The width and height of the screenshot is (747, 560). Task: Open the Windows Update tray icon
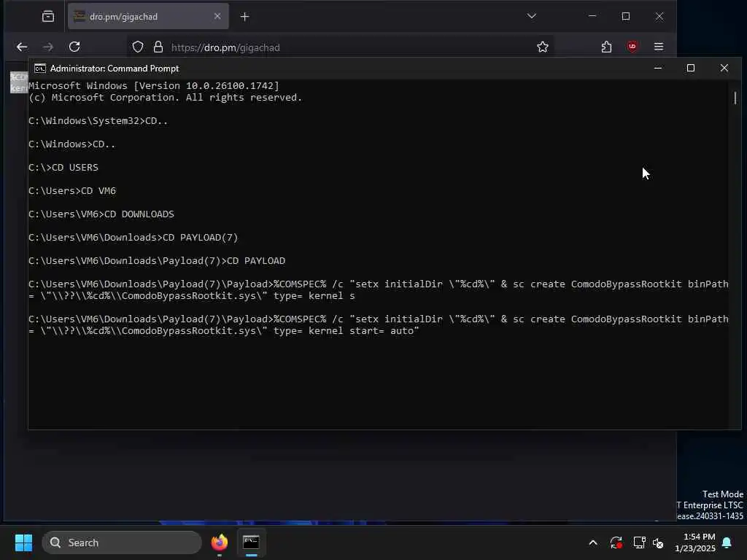(x=616, y=542)
